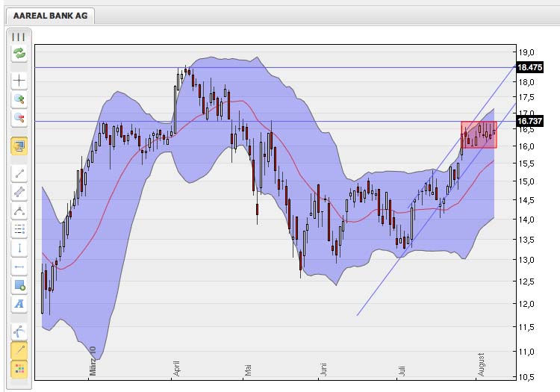The width and height of the screenshot is (560, 392).
Task: Click the 14,0 price axis value
Action: tap(527, 220)
